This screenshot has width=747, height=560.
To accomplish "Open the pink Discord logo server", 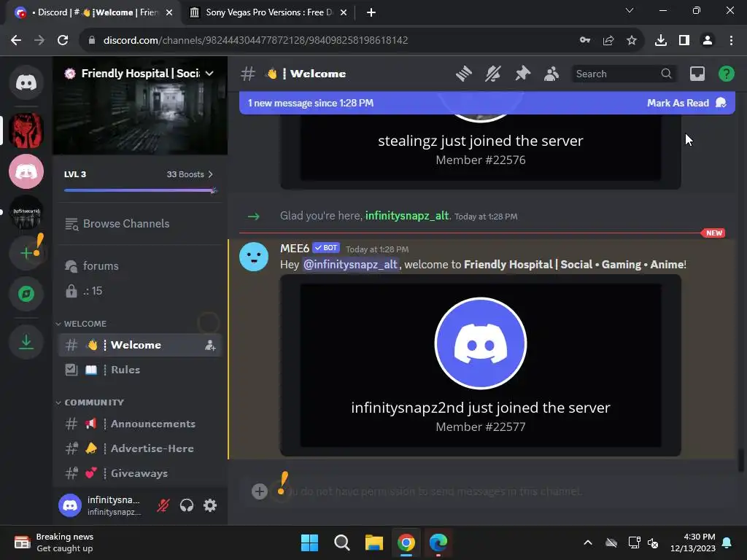I will pos(26,171).
